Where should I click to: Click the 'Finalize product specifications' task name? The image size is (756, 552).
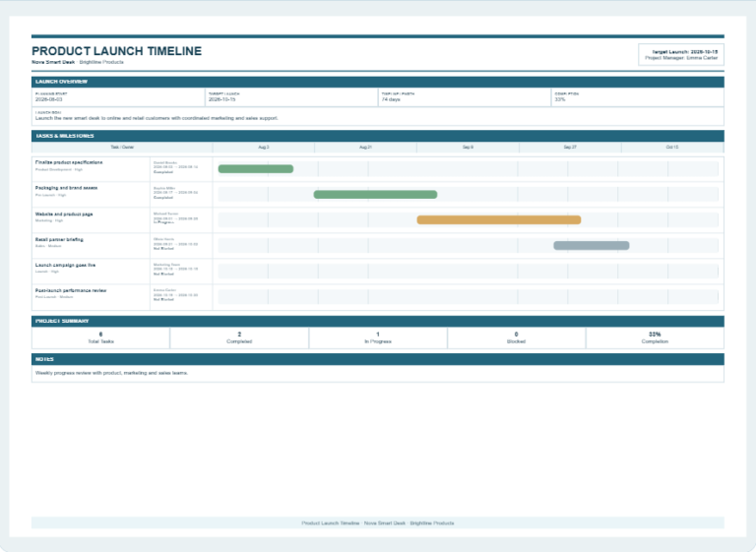coord(69,162)
